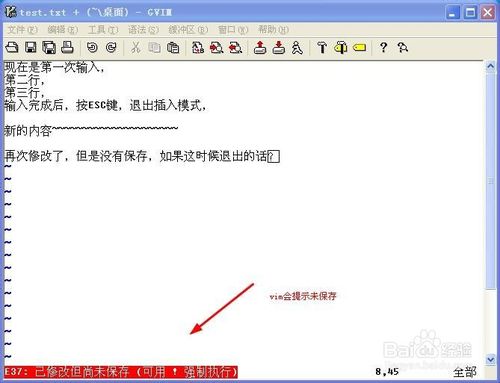Maximize the GVIM window

470,13
